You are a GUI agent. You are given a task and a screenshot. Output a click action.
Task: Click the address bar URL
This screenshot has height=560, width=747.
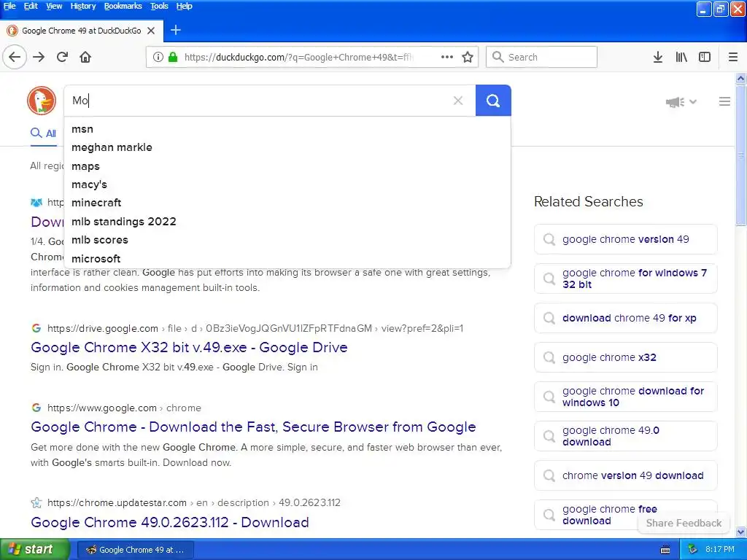coord(298,57)
